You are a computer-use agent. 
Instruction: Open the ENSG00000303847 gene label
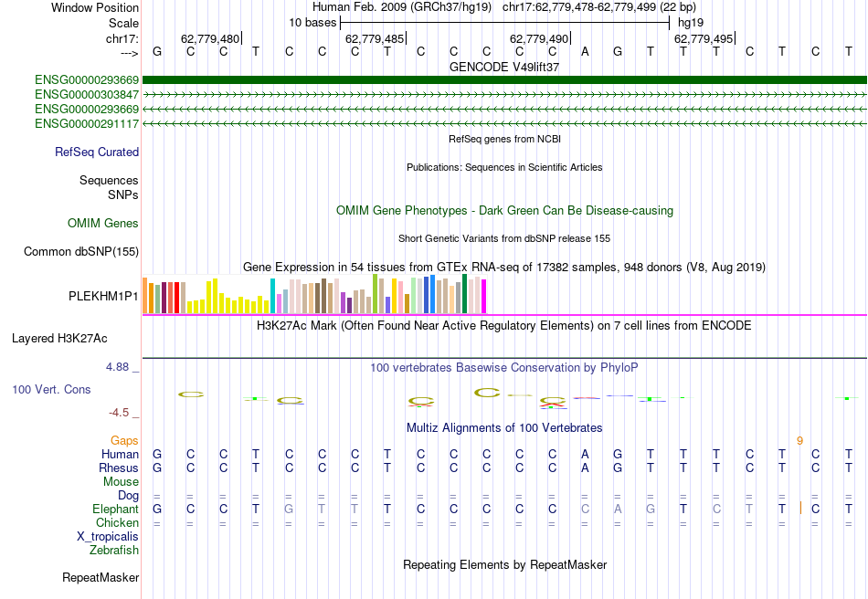click(x=87, y=95)
